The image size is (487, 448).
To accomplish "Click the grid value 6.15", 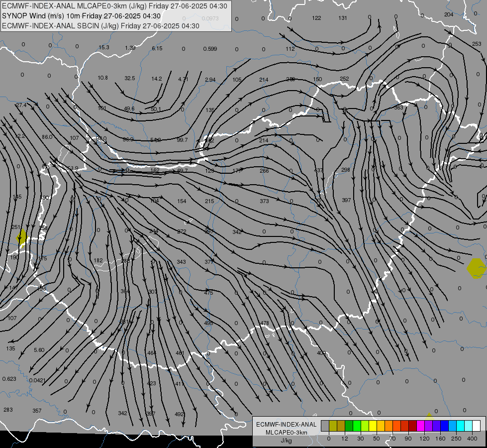I will (157, 48).
